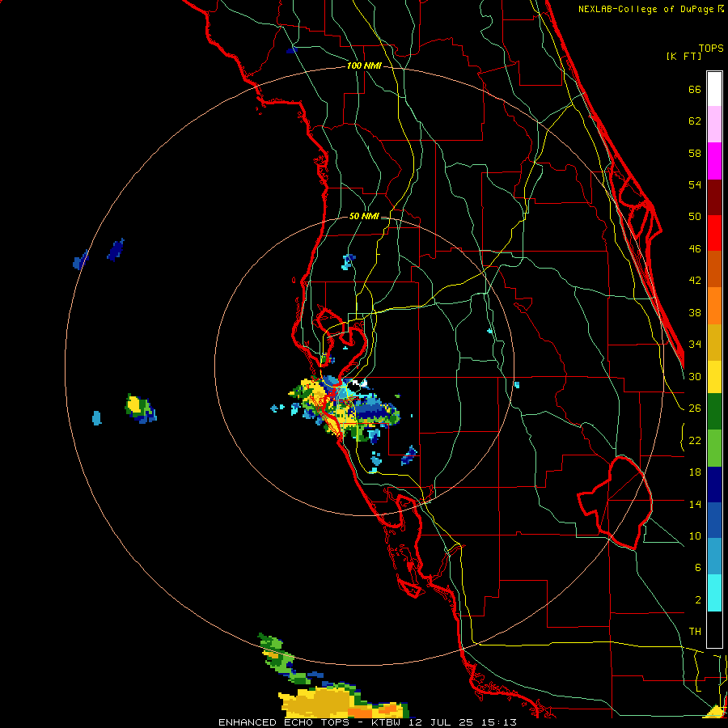Pick the top white swatch in legend

714,89
